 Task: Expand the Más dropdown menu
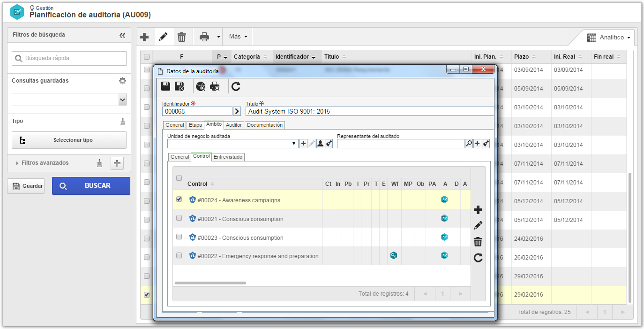[238, 37]
